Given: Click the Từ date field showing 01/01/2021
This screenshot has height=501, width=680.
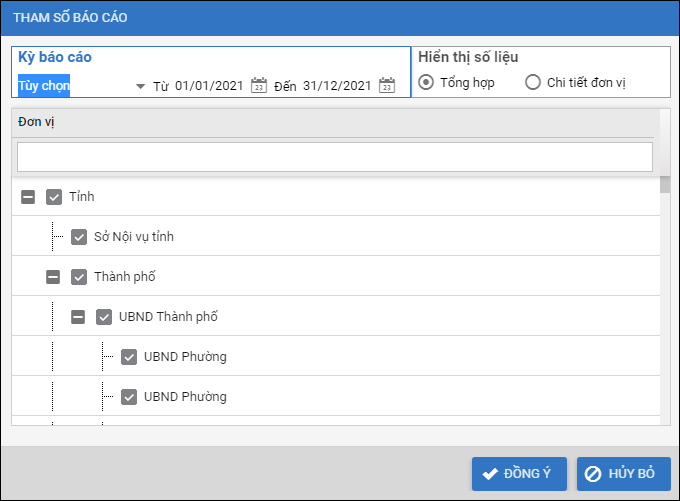Looking at the screenshot, I should 209,86.
